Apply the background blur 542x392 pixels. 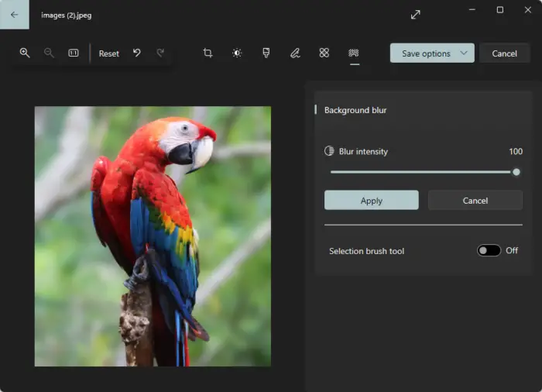(371, 200)
